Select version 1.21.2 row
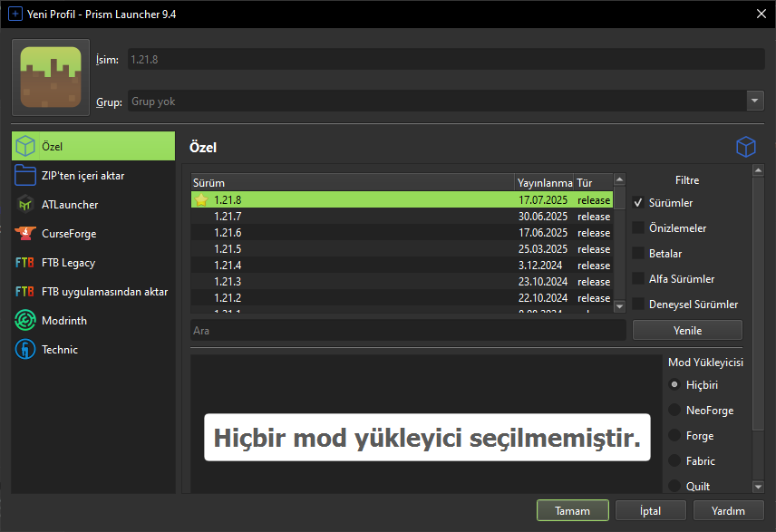776x532 pixels. [402, 298]
